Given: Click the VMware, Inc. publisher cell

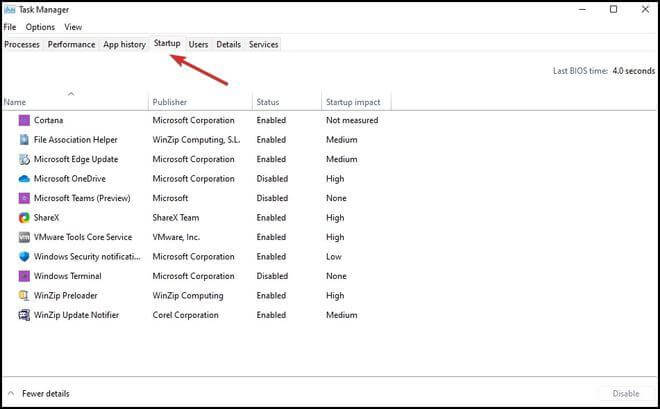Looking at the screenshot, I should pos(176,237).
